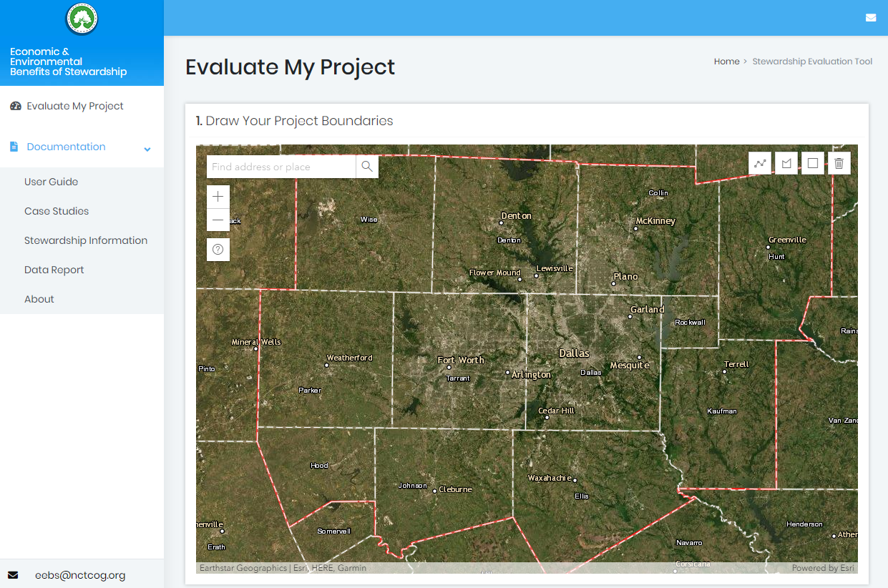Click the Home breadcrumb link
Viewport: 888px width, 588px height.
726,61
